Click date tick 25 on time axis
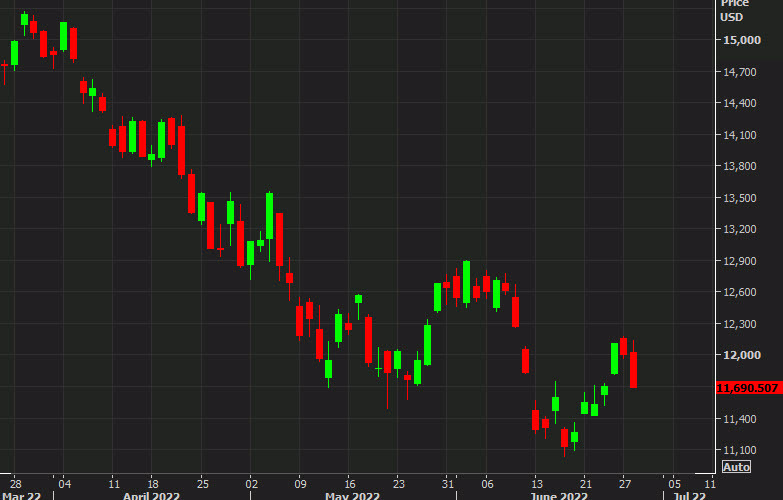Viewport: 783px width, 500px height. coord(202,484)
